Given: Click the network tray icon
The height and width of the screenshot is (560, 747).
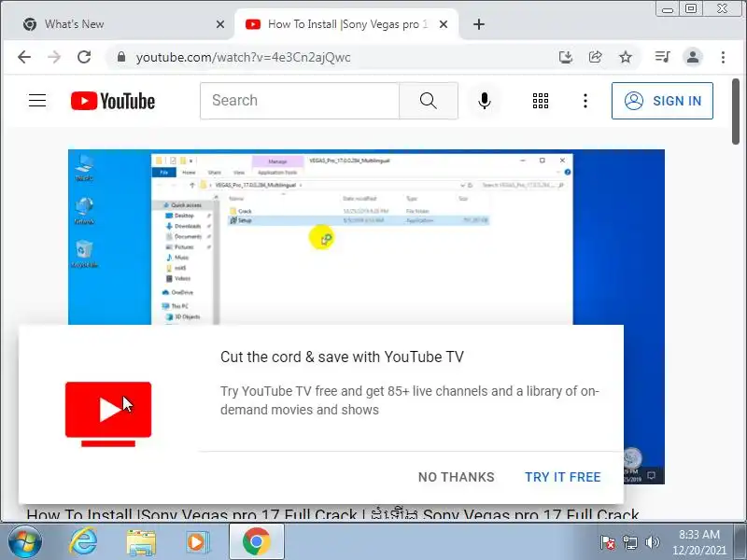Looking at the screenshot, I should coord(629,542).
